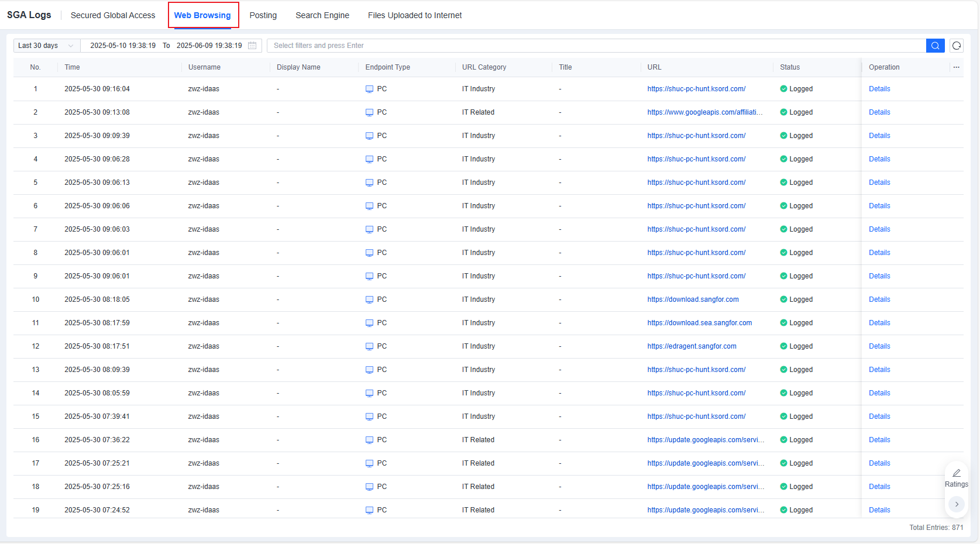This screenshot has width=980, height=544.
Task: Click PC monitor icon in row 16
Action: (x=369, y=440)
